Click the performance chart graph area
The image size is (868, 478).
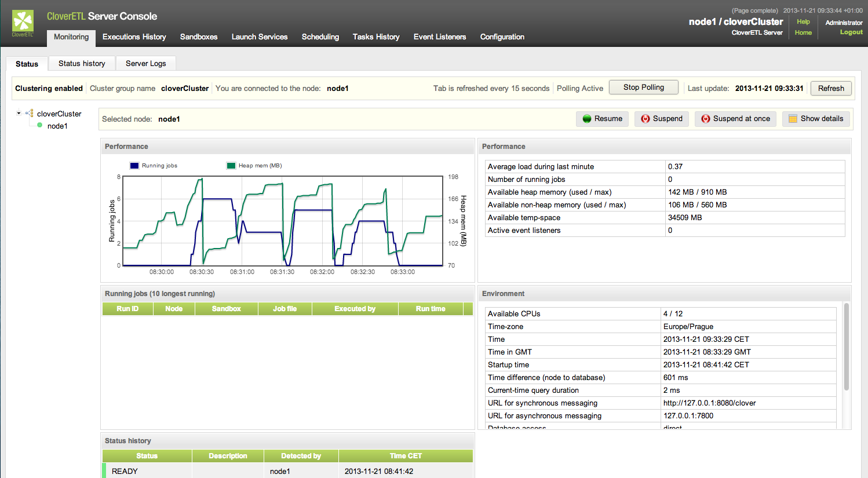coord(283,221)
